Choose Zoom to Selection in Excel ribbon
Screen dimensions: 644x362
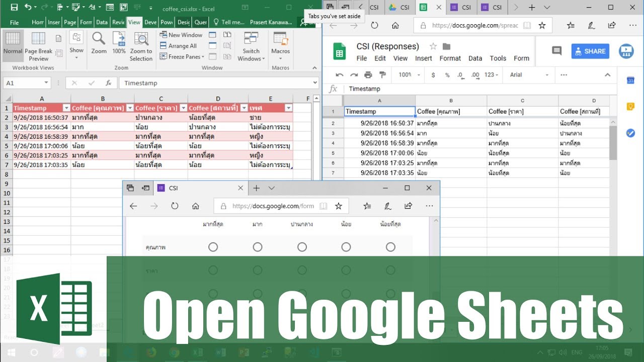(x=141, y=46)
